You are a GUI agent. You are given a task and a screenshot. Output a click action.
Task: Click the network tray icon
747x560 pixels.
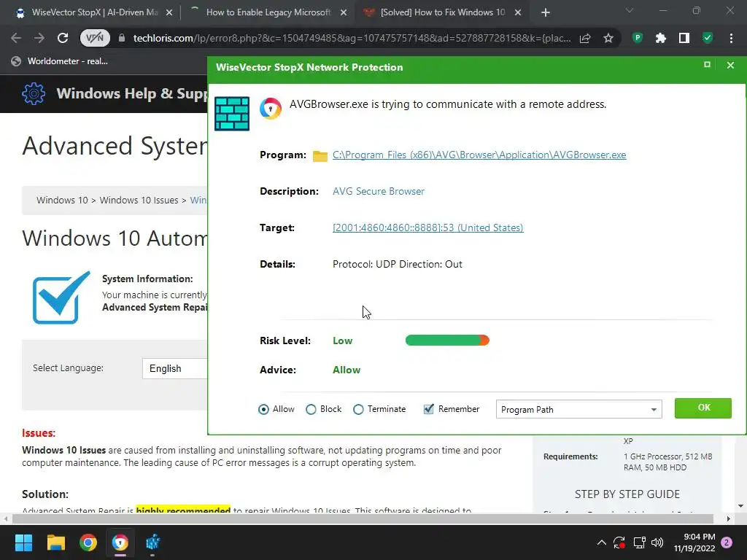click(x=639, y=542)
